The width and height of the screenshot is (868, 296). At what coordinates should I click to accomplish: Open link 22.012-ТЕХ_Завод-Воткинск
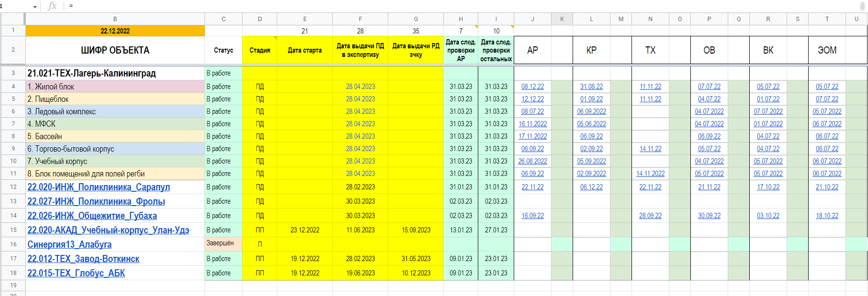(83, 259)
